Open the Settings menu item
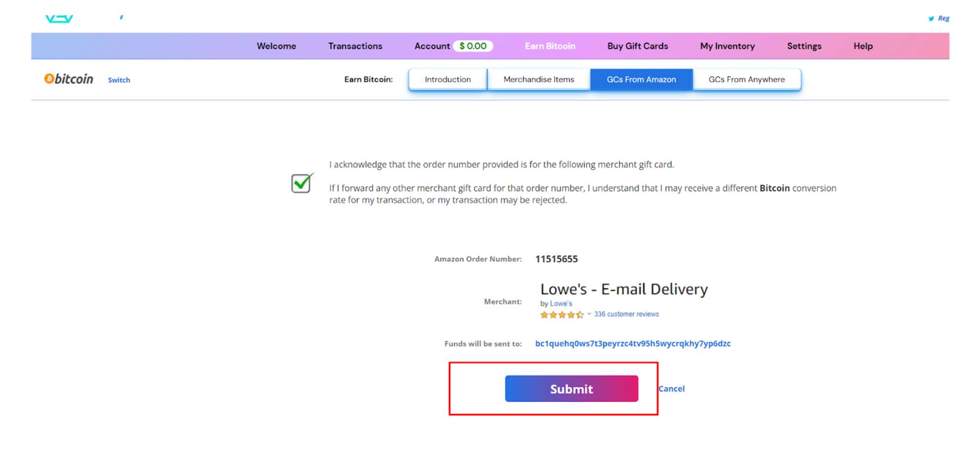This screenshot has height=467, width=980. point(804,46)
